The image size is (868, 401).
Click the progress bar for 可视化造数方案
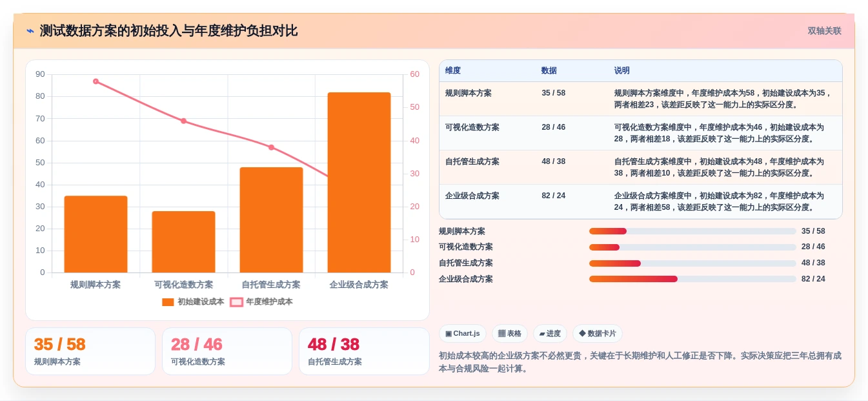[x=692, y=247]
